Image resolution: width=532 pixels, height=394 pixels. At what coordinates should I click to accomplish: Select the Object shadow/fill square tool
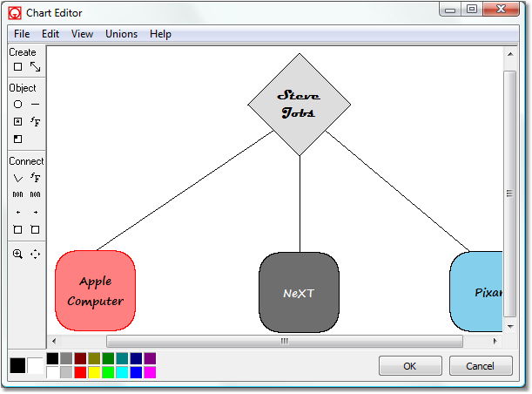point(18,139)
